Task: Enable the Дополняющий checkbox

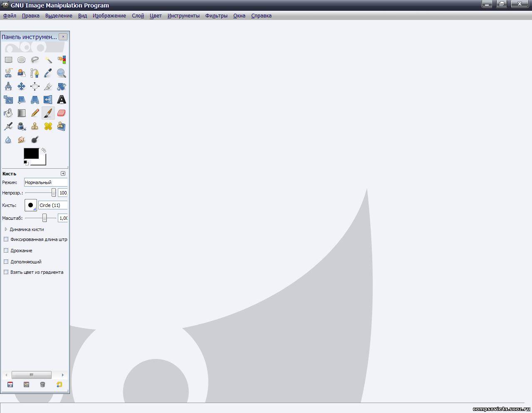Action: click(x=6, y=262)
